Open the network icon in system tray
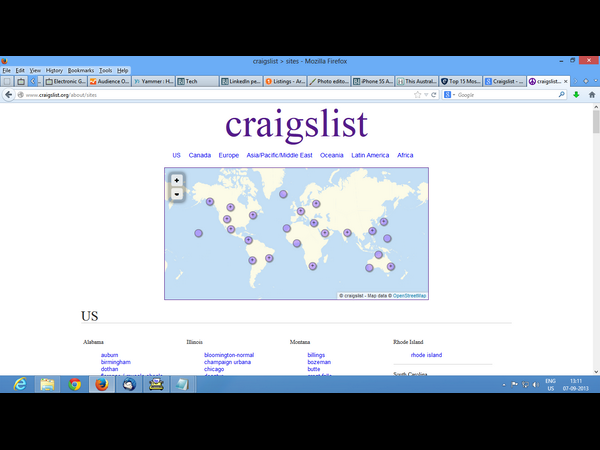Screen dimensions: 600x450 click(x=525, y=385)
